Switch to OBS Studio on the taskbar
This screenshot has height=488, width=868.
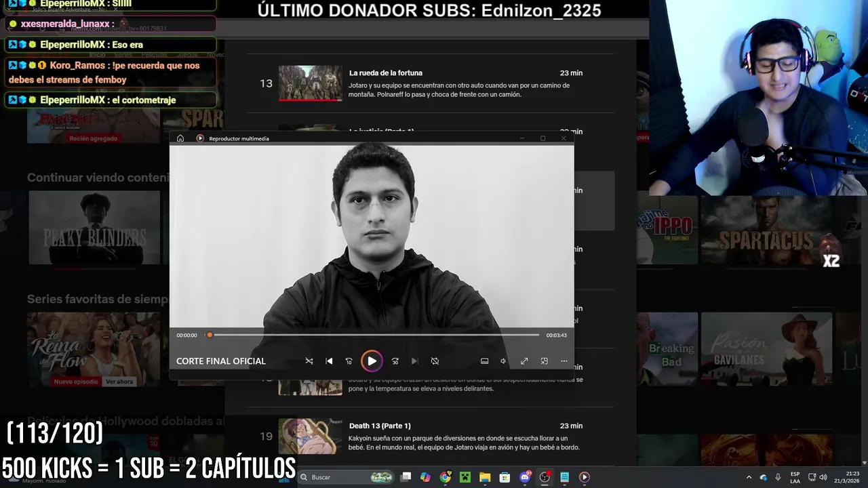pyautogui.click(x=545, y=477)
